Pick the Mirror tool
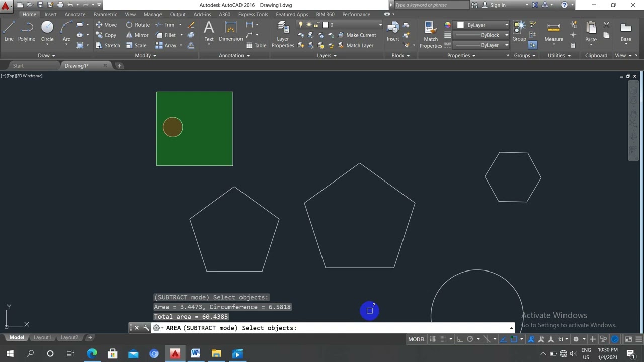 click(x=137, y=35)
